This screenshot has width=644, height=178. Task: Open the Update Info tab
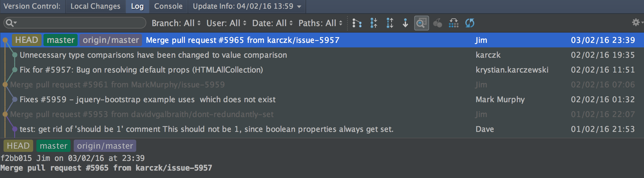pyautogui.click(x=246, y=6)
